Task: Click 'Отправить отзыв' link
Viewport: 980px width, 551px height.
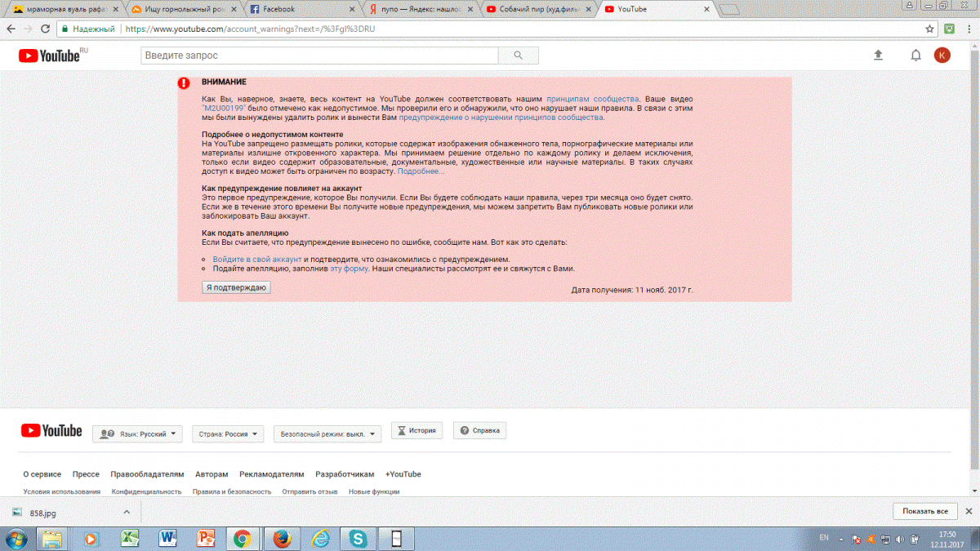Action: coord(310,491)
